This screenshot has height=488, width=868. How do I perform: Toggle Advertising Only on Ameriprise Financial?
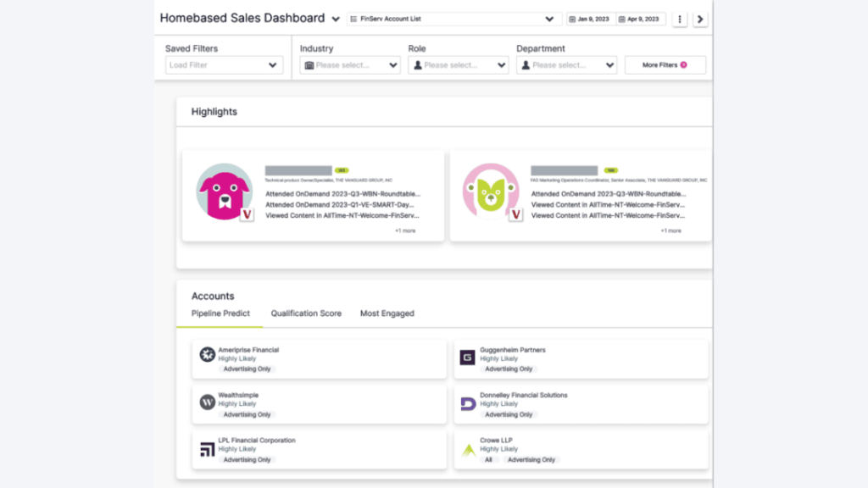pyautogui.click(x=246, y=369)
